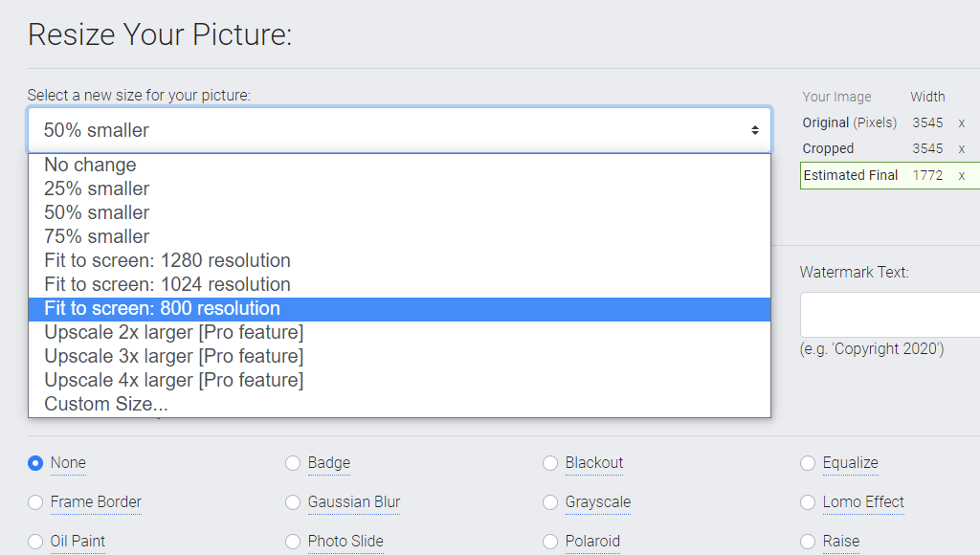Select the None effect radio button
This screenshot has height=555, width=980.
click(35, 463)
